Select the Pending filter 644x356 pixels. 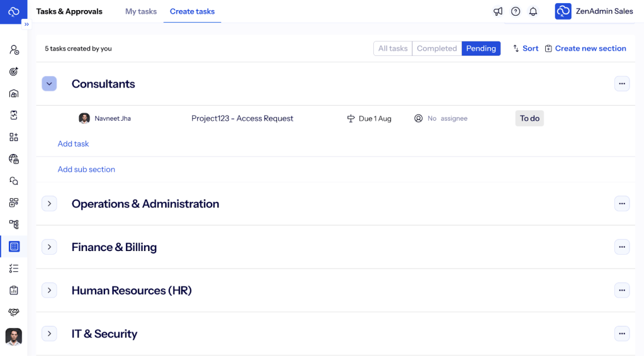(481, 48)
